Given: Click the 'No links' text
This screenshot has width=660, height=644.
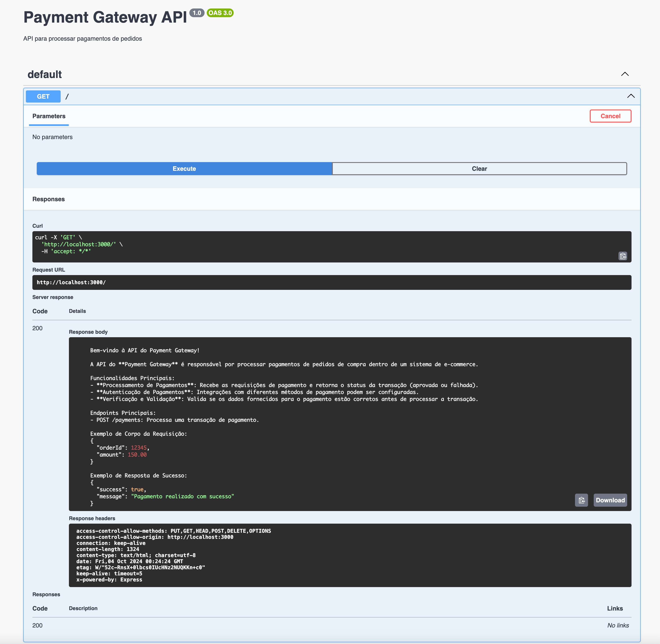Looking at the screenshot, I should point(618,625).
